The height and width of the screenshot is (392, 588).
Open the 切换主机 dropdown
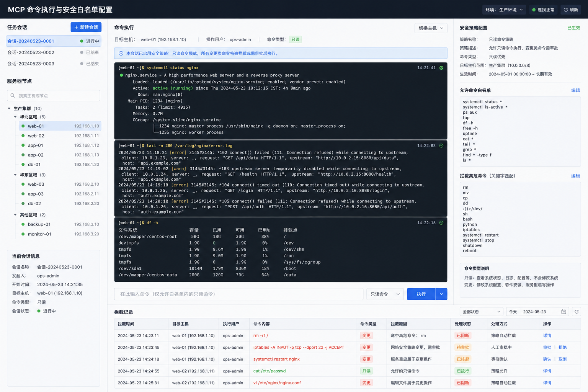tap(431, 28)
